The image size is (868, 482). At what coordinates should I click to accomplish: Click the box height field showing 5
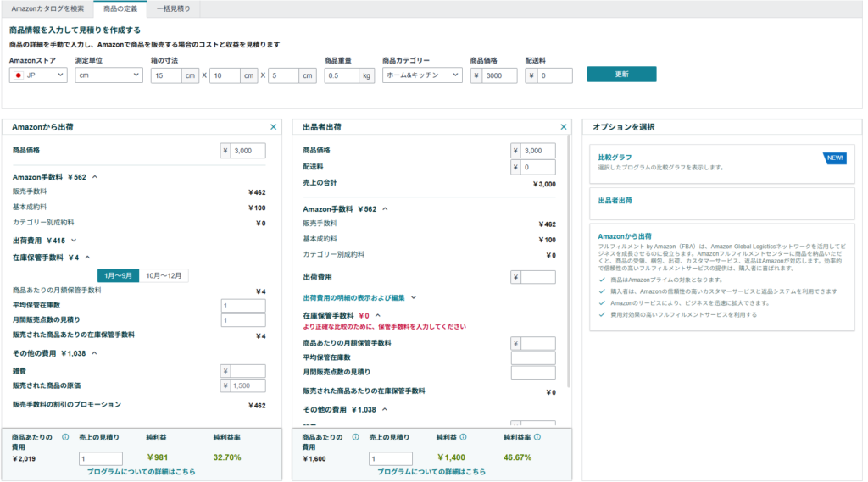click(283, 75)
